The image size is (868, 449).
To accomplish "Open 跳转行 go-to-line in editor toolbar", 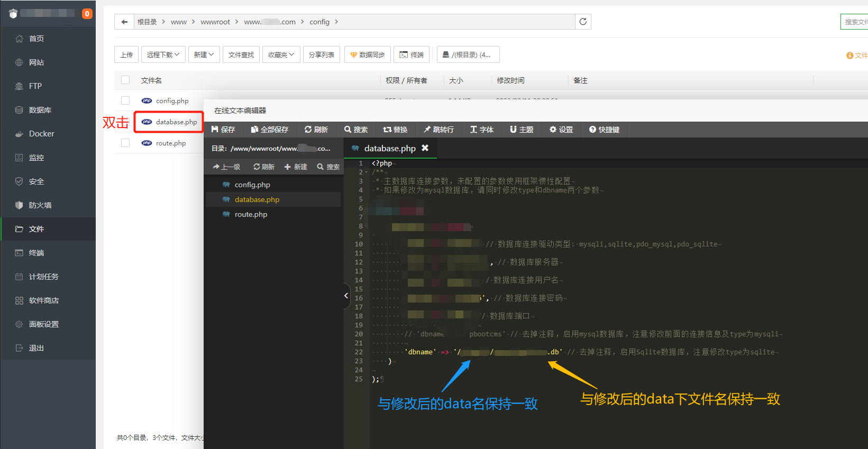I will [438, 130].
